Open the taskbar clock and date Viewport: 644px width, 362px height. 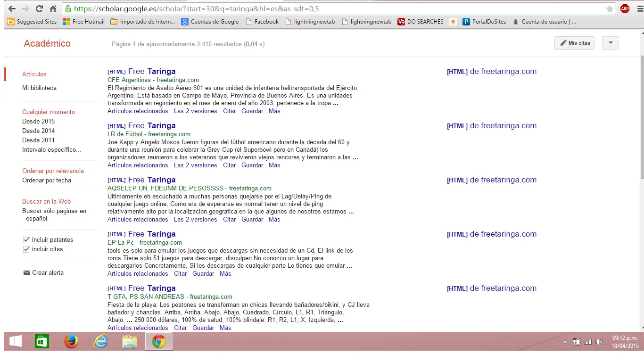(625, 342)
